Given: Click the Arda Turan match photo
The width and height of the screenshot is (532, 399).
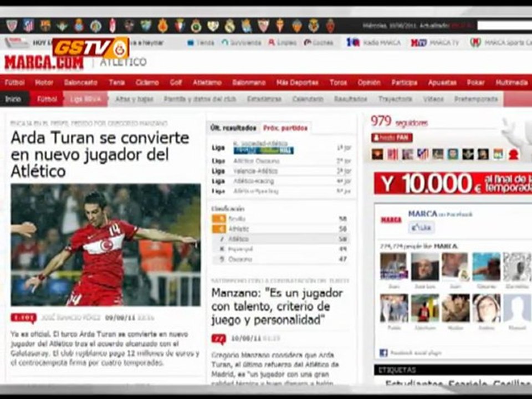Looking at the screenshot, I should tap(105, 244).
